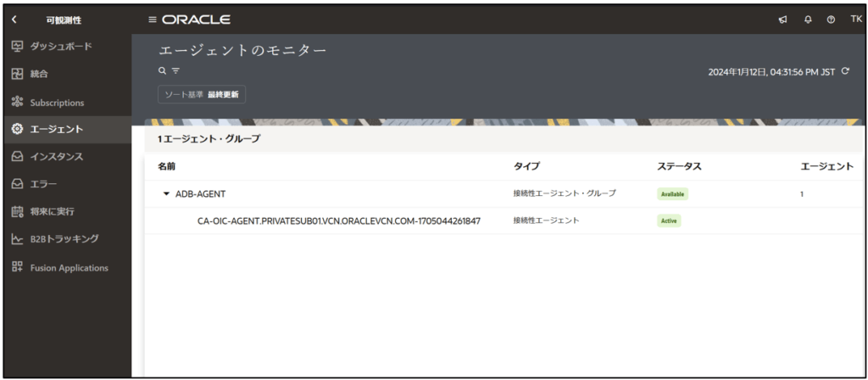Click the Available status badge

click(672, 194)
